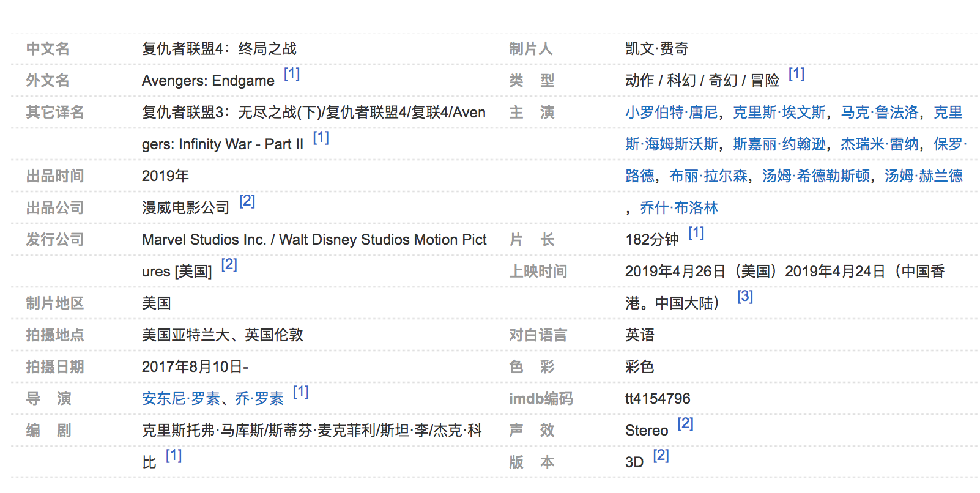Image resolution: width=980 pixels, height=493 pixels.
Task: Click the foreign title Avengers: Endgame
Action: (208, 81)
